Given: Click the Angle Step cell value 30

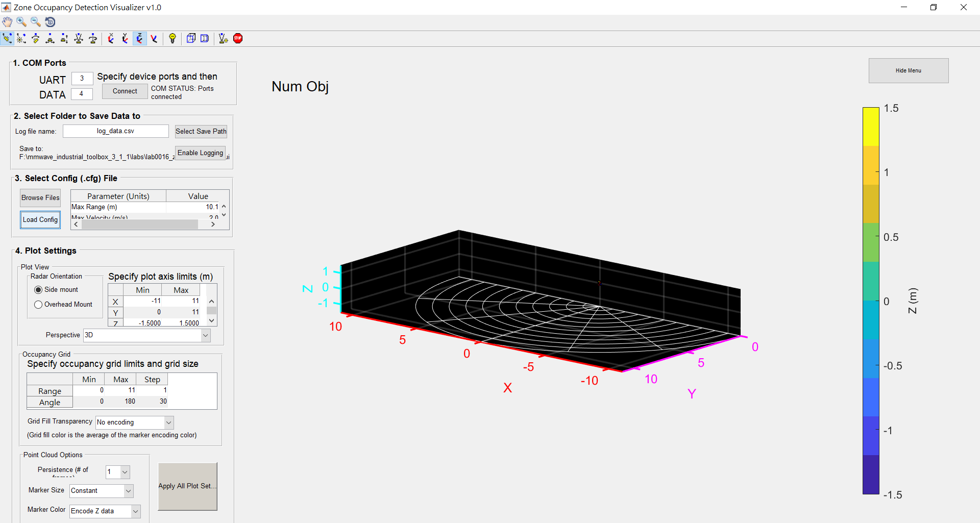Looking at the screenshot, I should [152, 402].
